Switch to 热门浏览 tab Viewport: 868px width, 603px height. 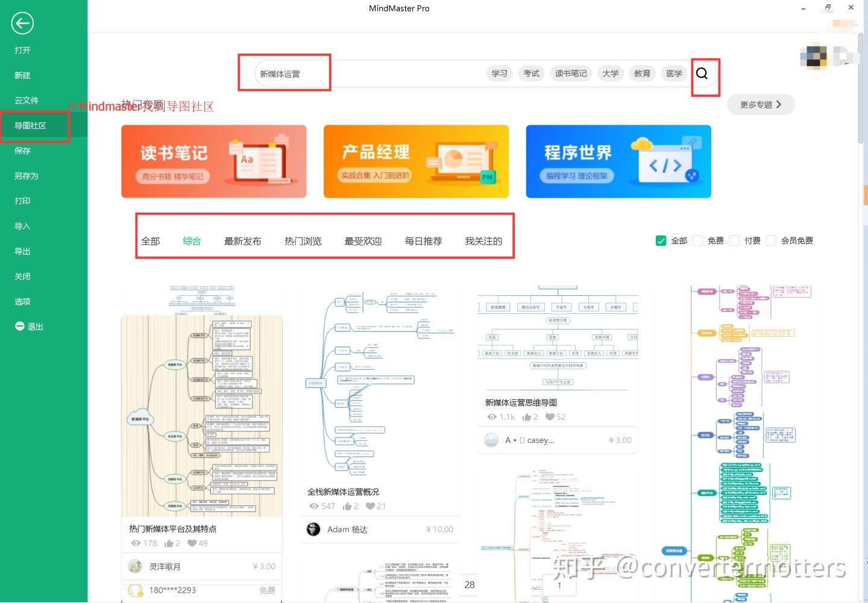coord(303,241)
